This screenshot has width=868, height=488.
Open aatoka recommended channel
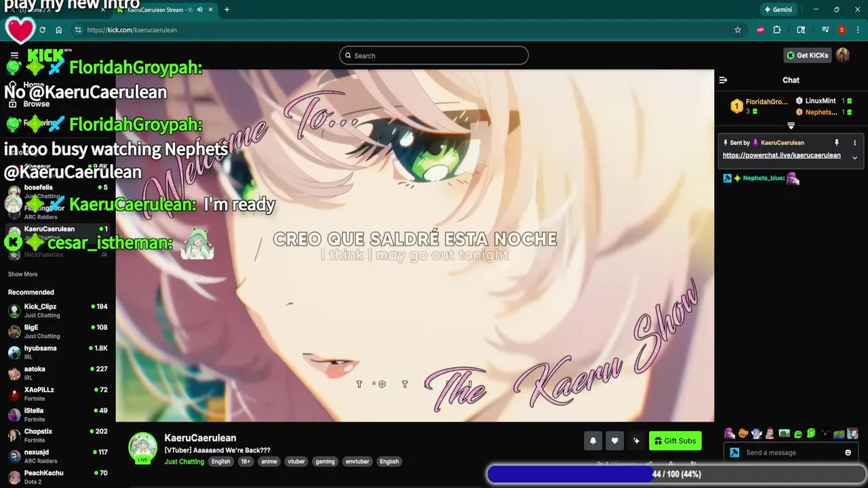click(x=58, y=373)
